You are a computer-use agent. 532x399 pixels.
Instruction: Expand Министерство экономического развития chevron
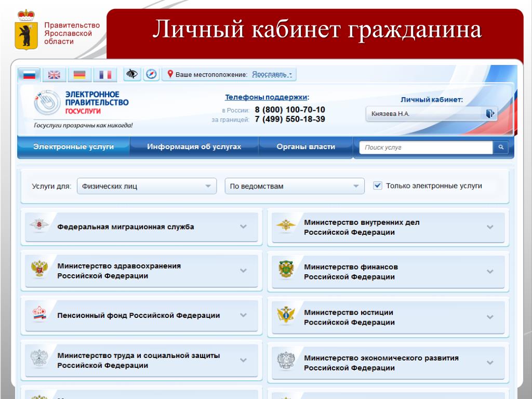[490, 362]
